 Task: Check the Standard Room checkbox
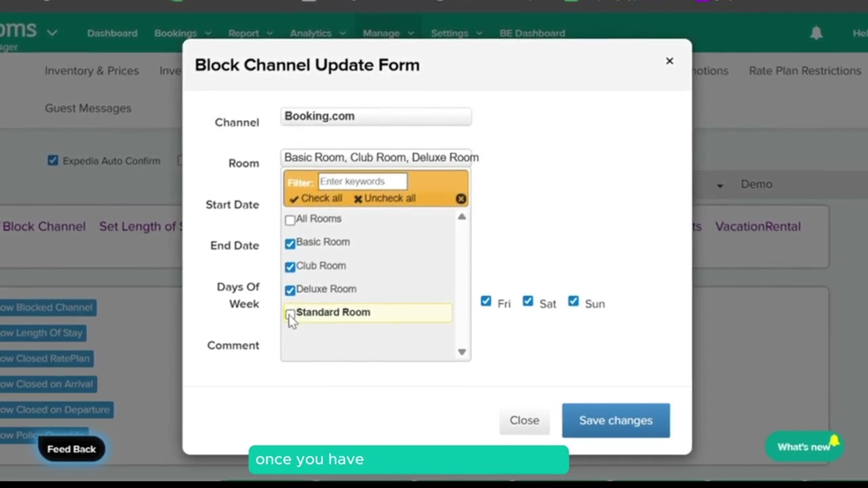[290, 313]
